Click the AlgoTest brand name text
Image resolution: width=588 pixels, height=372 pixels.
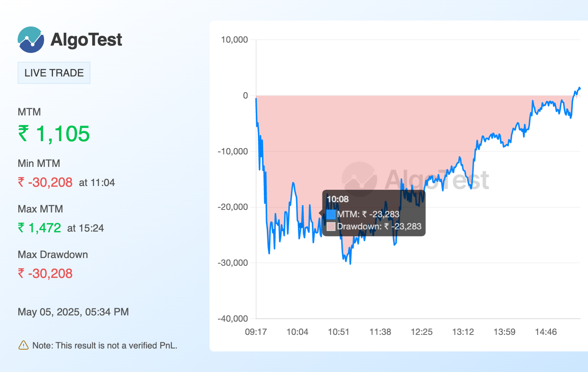pyautogui.click(x=86, y=40)
